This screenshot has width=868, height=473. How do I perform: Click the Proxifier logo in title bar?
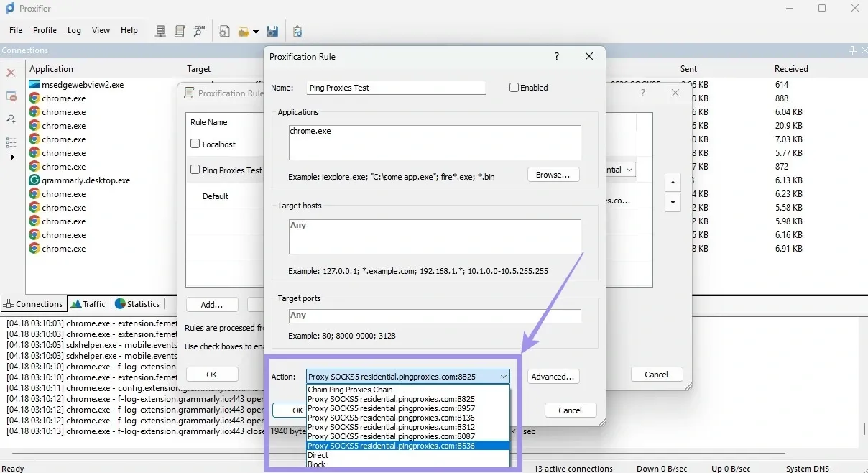[9, 8]
